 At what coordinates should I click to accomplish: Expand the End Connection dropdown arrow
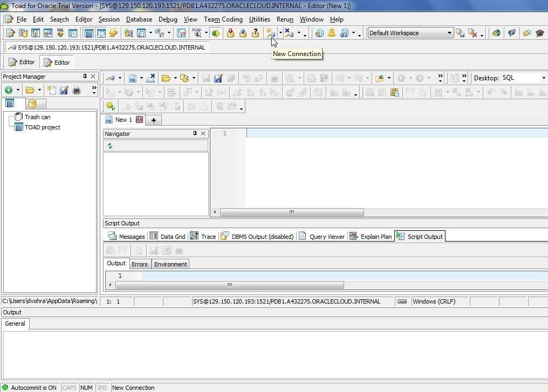[x=299, y=33]
